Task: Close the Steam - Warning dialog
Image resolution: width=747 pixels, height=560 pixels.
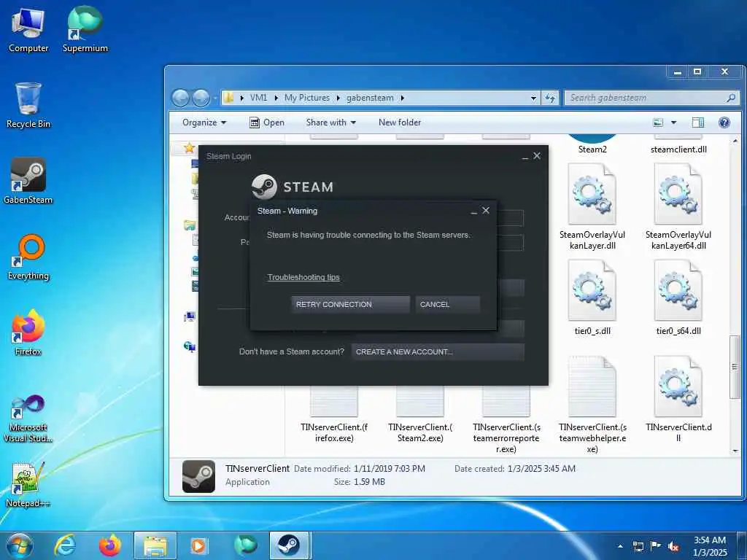Action: coord(486,211)
